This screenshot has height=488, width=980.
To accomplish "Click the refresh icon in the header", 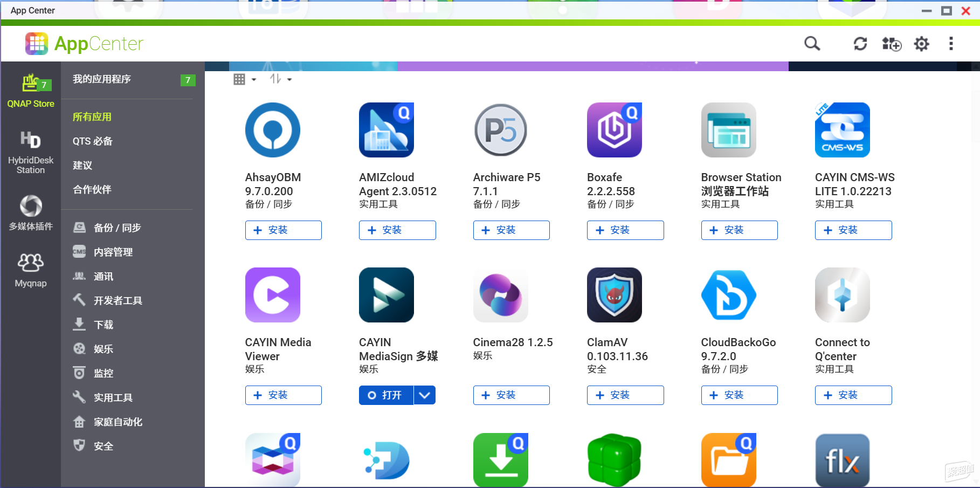I will pos(860,44).
